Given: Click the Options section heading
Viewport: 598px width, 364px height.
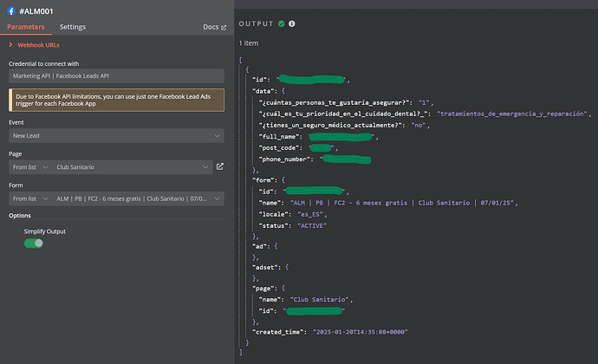Looking at the screenshot, I should click(20, 216).
